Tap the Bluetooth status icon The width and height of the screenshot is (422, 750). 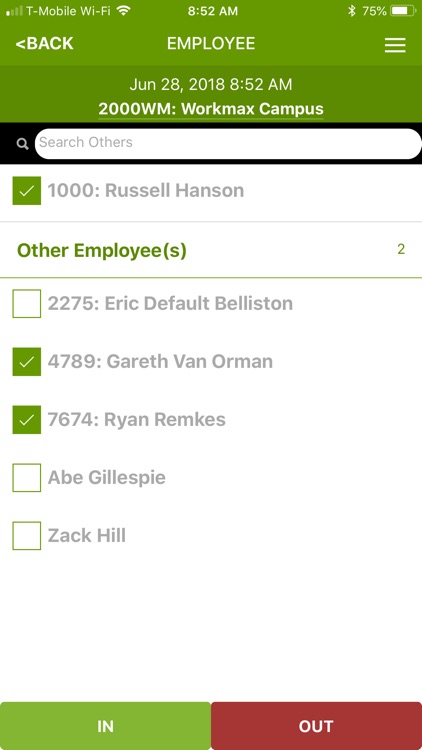tap(352, 11)
